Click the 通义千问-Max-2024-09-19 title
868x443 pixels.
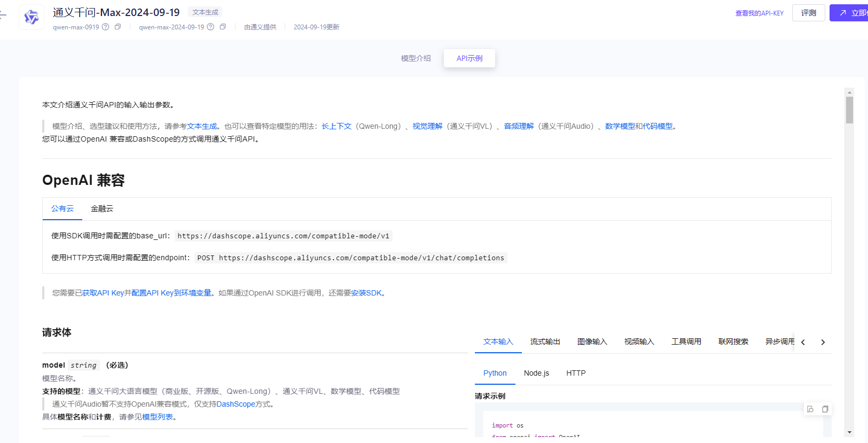116,12
